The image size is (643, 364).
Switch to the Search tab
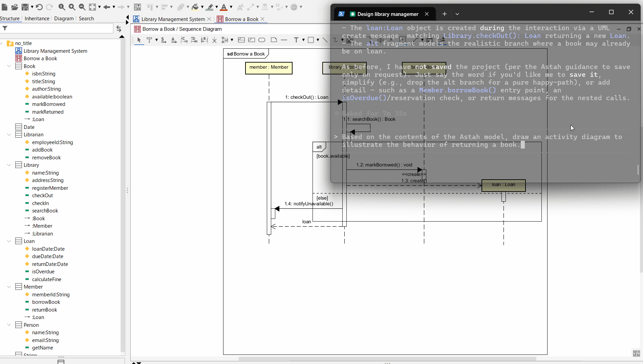[x=86, y=19]
